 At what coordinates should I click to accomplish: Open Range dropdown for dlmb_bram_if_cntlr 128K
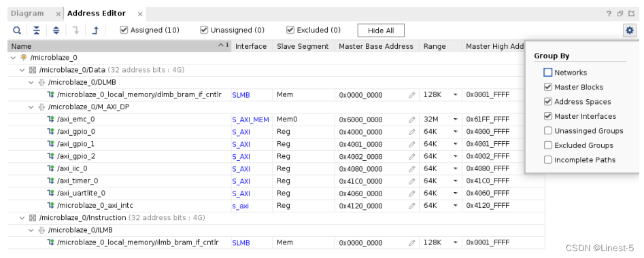[455, 95]
